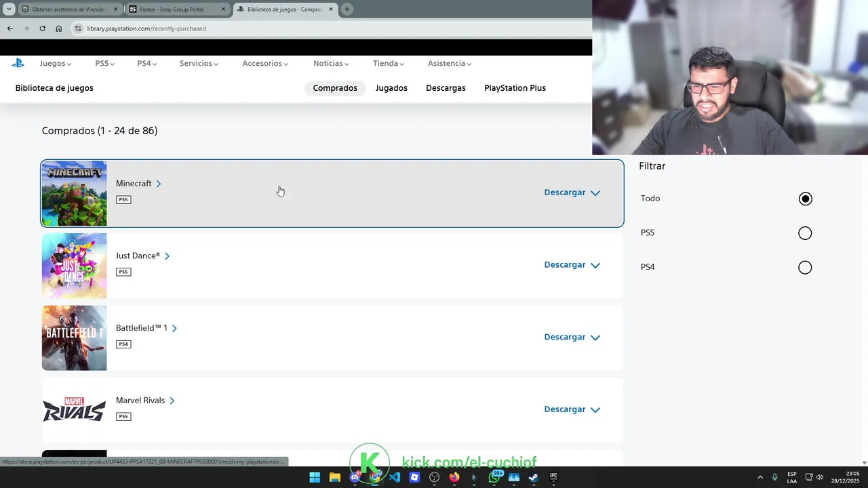Switch to the Comprados tab
Viewport: 868px width, 488px height.
click(x=335, y=88)
